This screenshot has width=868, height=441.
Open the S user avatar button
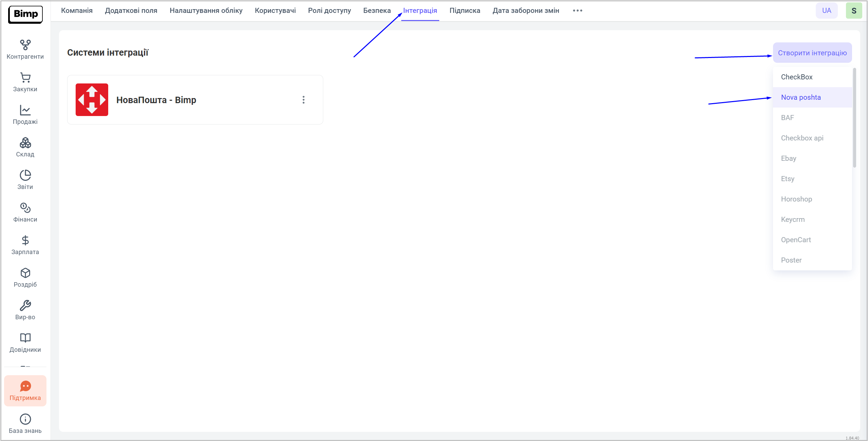click(853, 11)
